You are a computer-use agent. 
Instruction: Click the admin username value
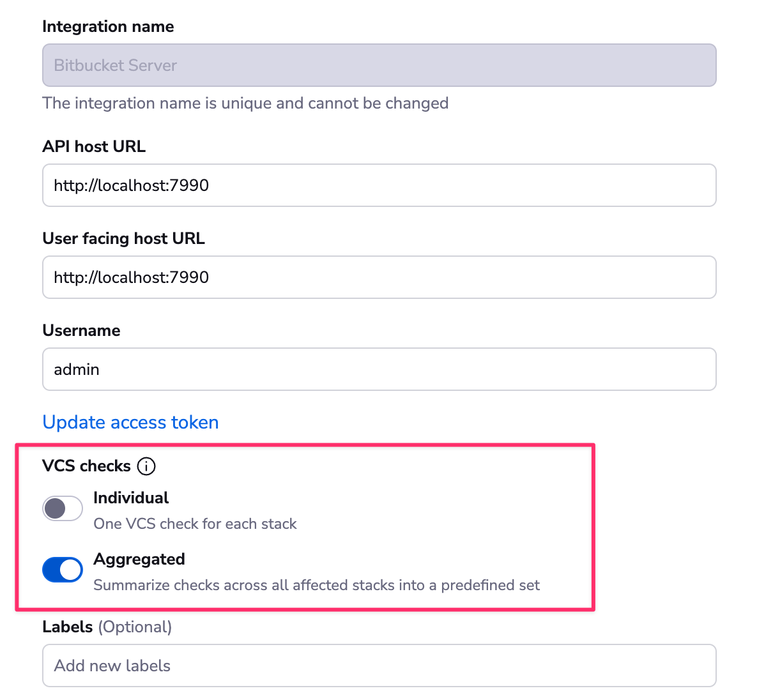click(76, 369)
